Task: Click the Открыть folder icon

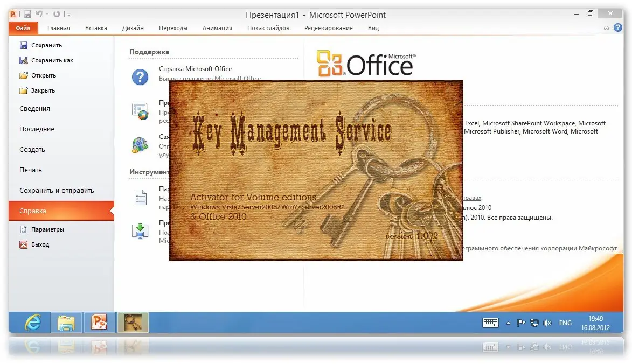Action: [24, 75]
